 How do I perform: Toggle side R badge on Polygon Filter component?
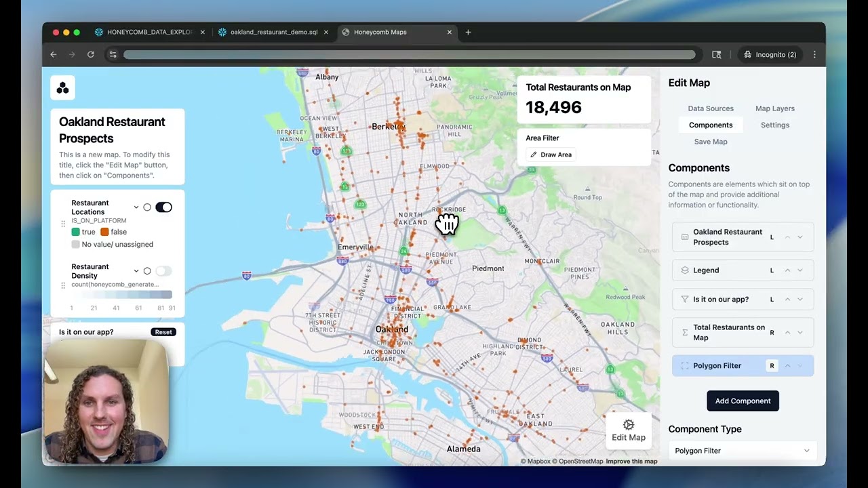[x=772, y=366]
